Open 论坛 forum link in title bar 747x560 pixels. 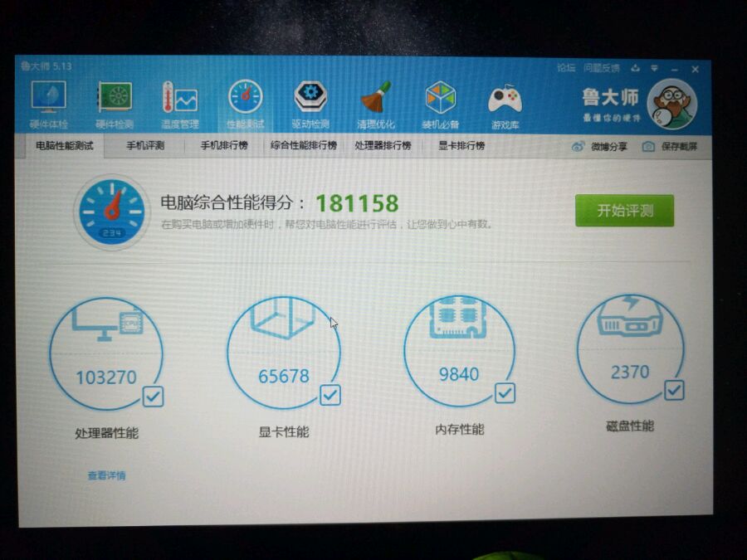pos(566,68)
